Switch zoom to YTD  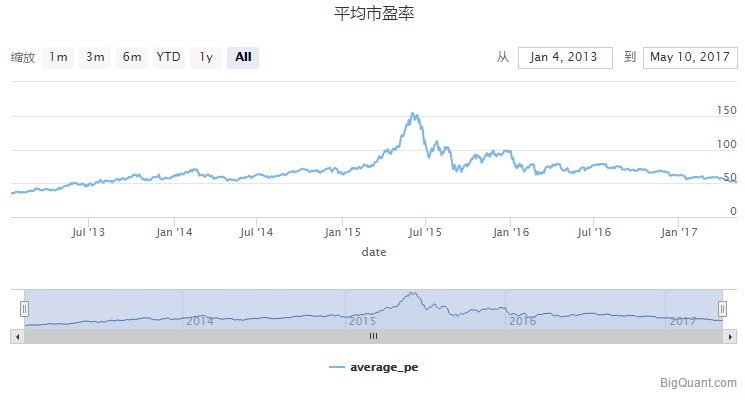tap(169, 57)
